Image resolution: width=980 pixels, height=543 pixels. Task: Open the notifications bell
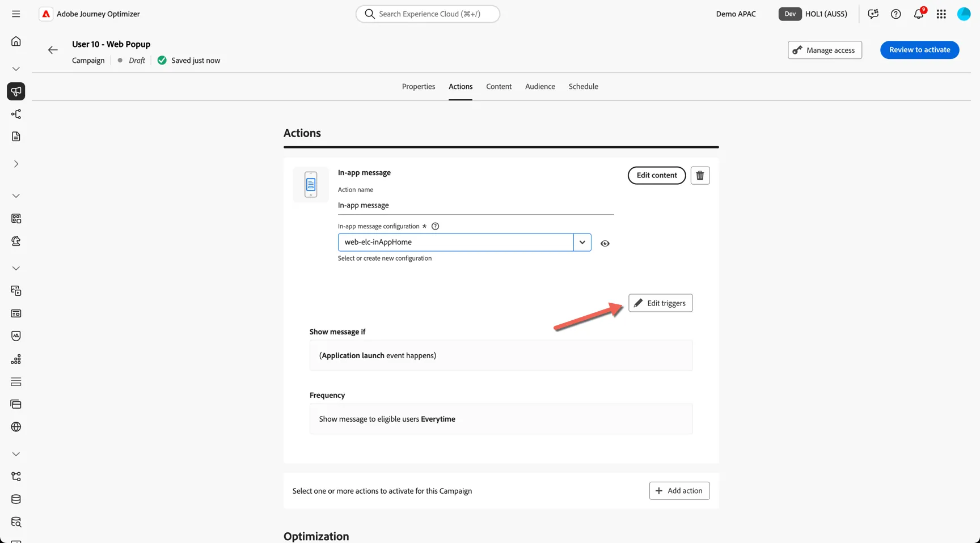(919, 14)
